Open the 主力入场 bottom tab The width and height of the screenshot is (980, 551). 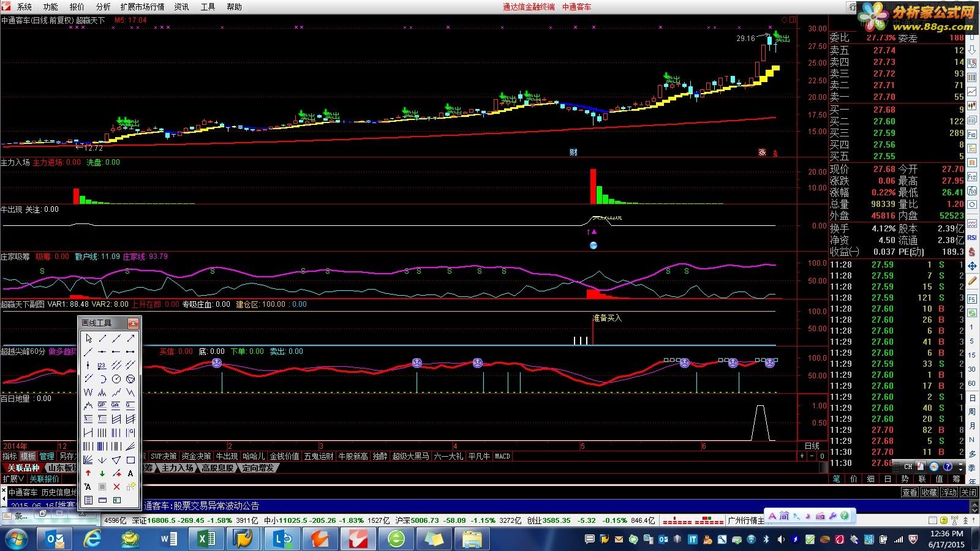178,468
